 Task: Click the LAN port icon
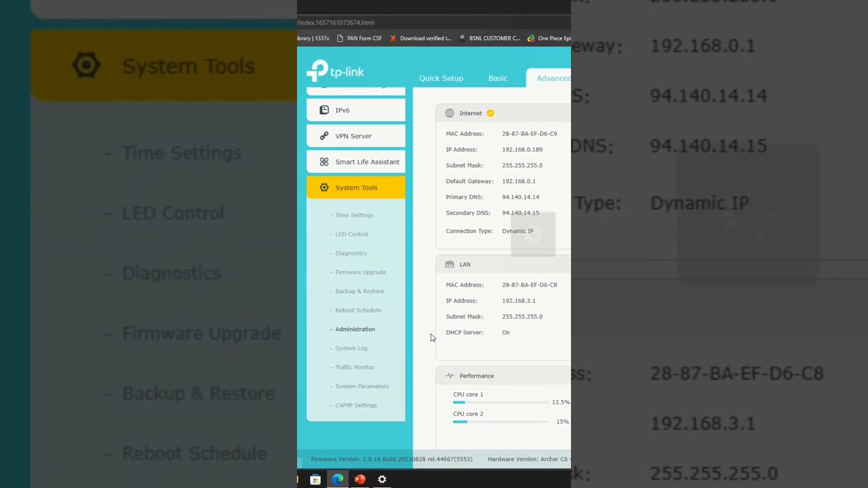click(450, 264)
